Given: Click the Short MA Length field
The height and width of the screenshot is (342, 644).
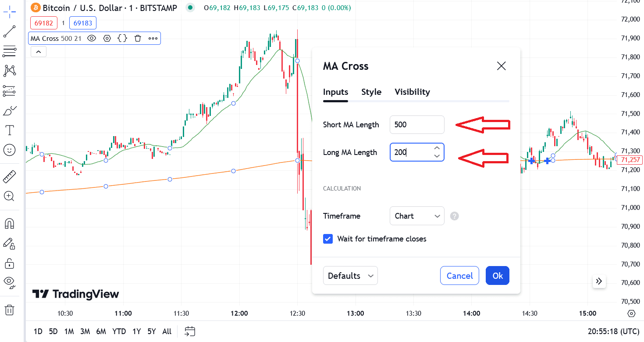Looking at the screenshot, I should tap(416, 125).
